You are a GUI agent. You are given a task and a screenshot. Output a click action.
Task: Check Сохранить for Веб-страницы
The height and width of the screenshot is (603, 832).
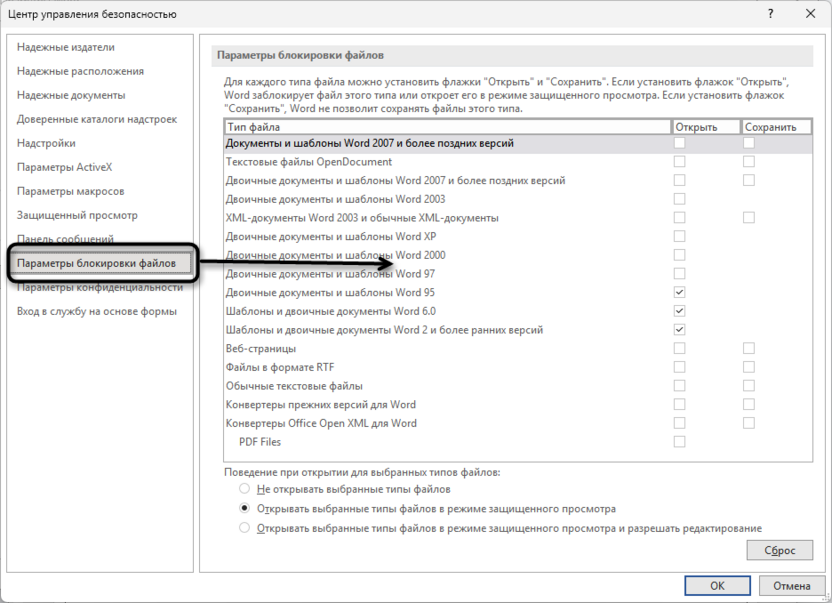[749, 348]
